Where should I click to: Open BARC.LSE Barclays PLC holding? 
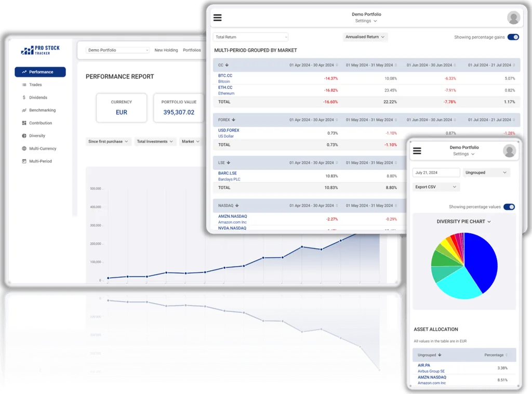click(x=229, y=176)
